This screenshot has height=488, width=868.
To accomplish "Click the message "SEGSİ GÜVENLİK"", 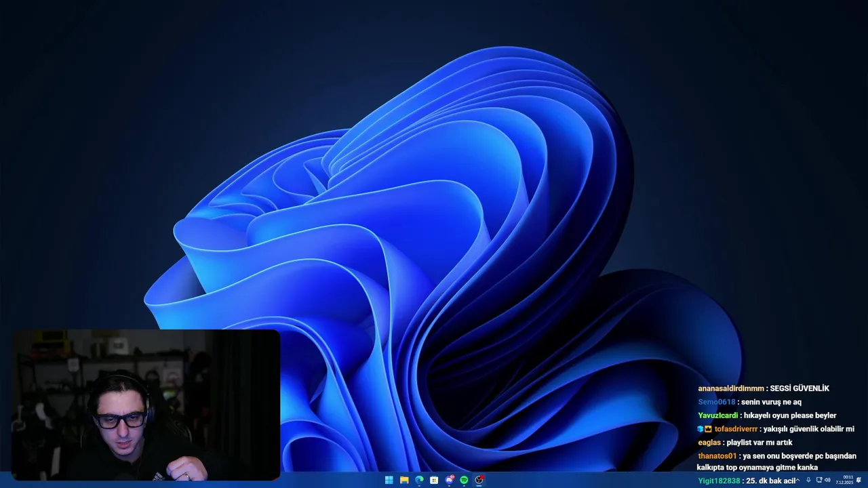I will click(x=800, y=388).
